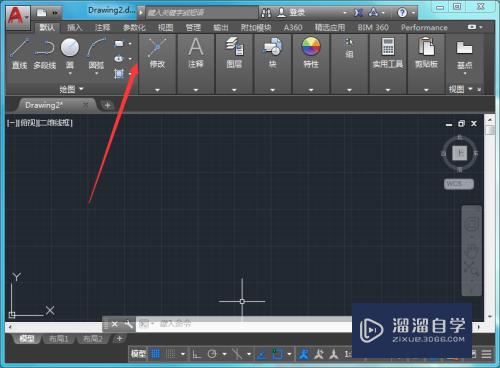Click the binoculars search icon
This screenshot has width=500, height=368.
tap(266, 13)
